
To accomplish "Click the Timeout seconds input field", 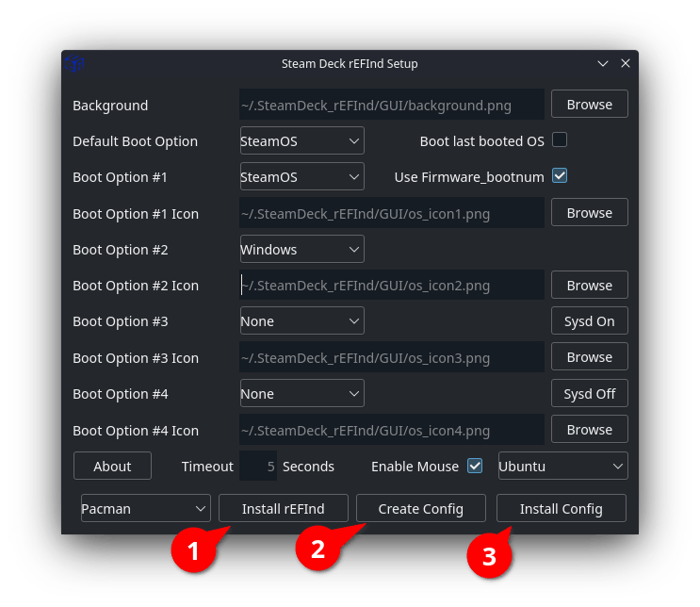I will click(258, 466).
